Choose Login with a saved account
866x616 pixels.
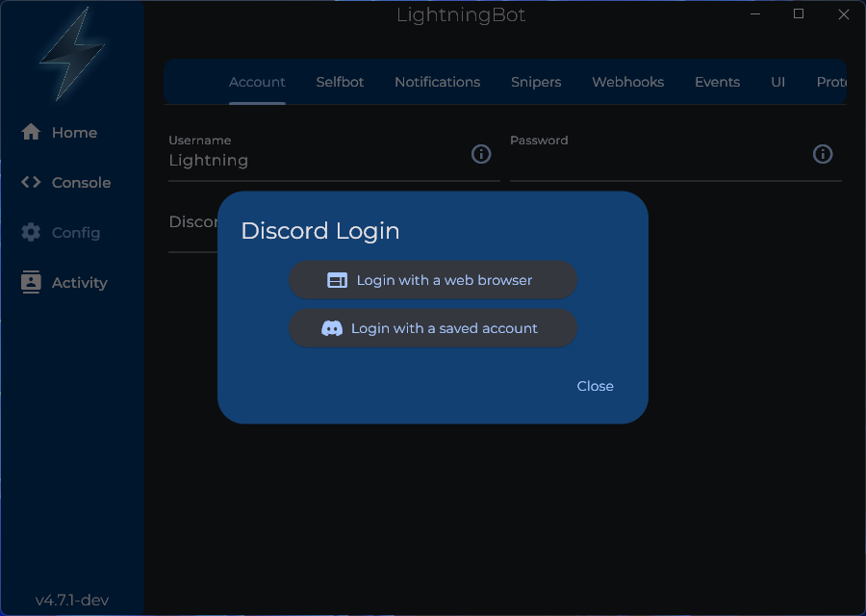point(433,328)
